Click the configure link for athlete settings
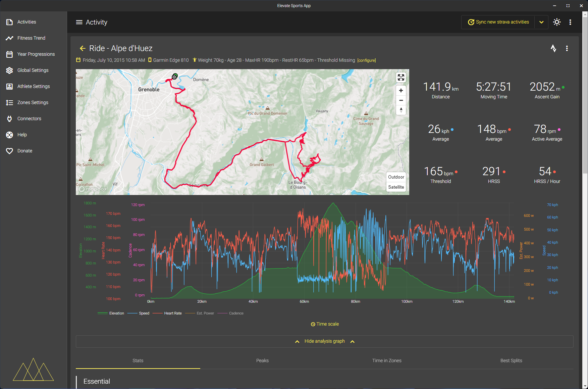 point(366,60)
